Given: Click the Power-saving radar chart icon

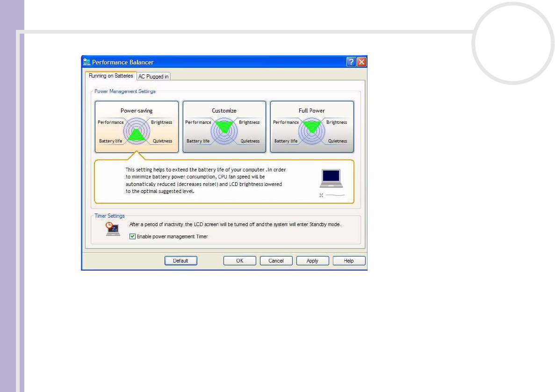Looking at the screenshot, I should pyautogui.click(x=137, y=131).
